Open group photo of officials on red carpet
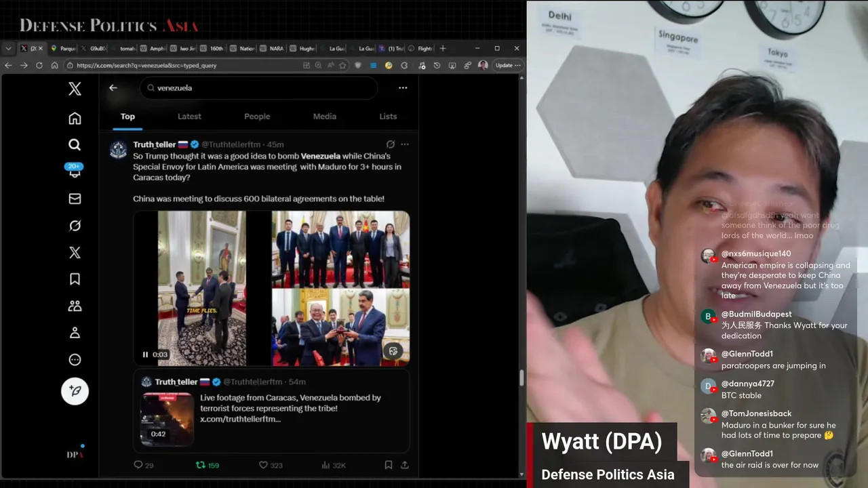The image size is (868, 488). click(x=340, y=249)
